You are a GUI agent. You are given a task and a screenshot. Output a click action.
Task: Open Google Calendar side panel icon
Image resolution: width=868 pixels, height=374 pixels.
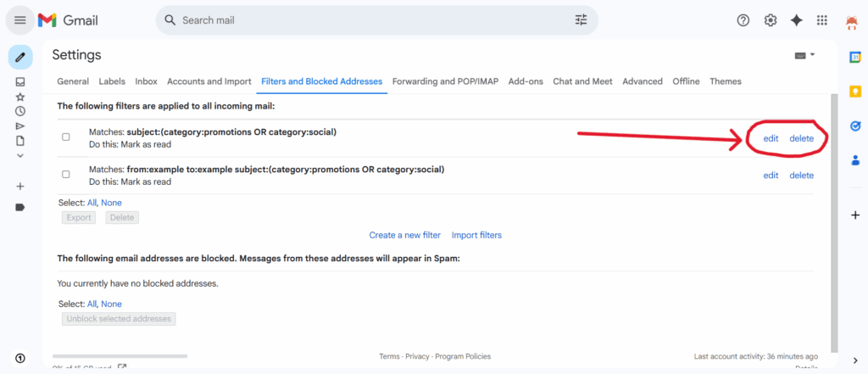click(855, 57)
